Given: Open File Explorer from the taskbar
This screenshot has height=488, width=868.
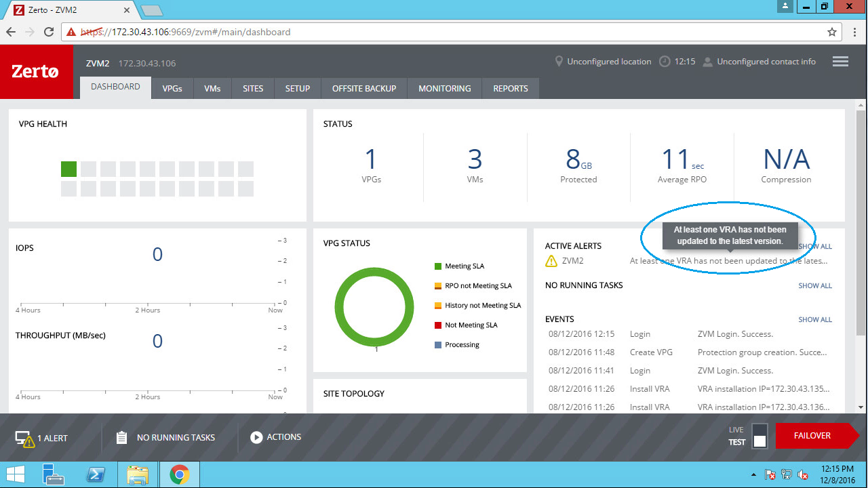Looking at the screenshot, I should coord(138,475).
